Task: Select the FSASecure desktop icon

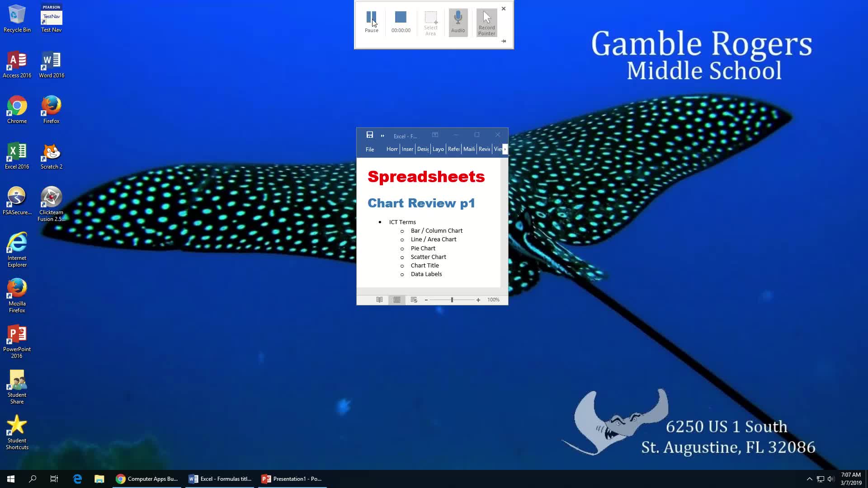Action: click(17, 201)
